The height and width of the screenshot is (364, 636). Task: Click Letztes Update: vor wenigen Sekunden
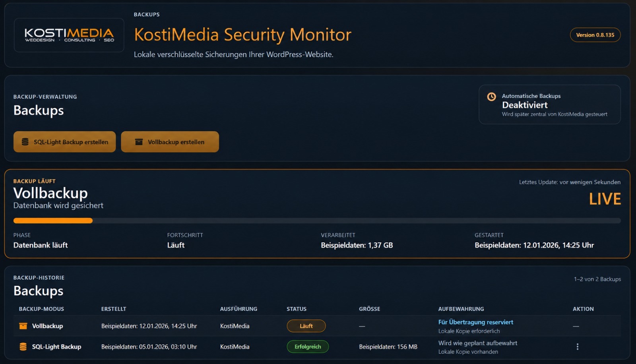(570, 182)
